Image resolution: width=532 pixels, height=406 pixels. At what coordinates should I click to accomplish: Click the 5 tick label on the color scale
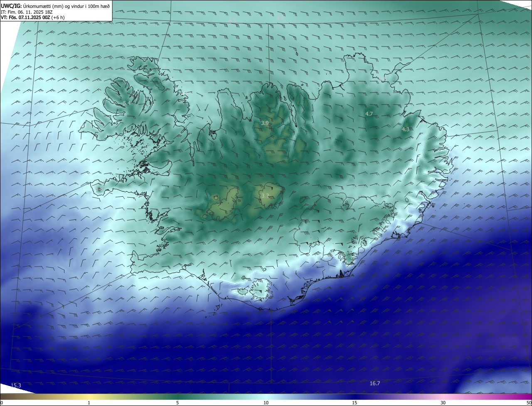tap(177, 403)
